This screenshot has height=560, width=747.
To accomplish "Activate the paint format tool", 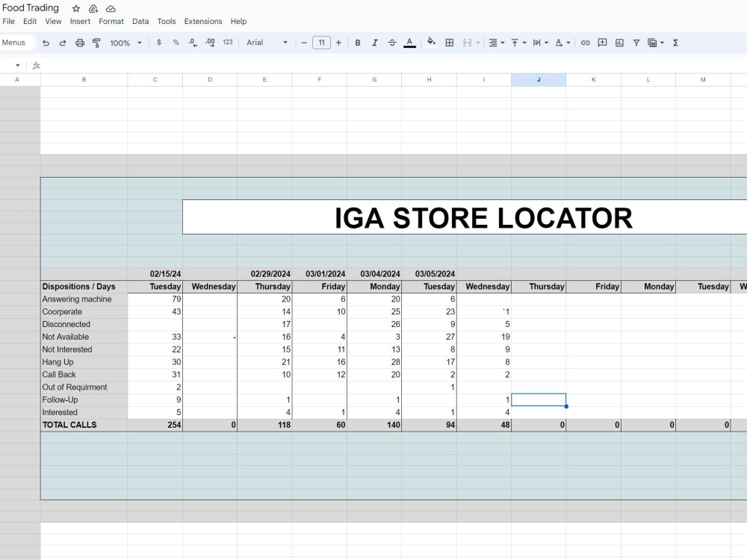I will pyautogui.click(x=96, y=43).
